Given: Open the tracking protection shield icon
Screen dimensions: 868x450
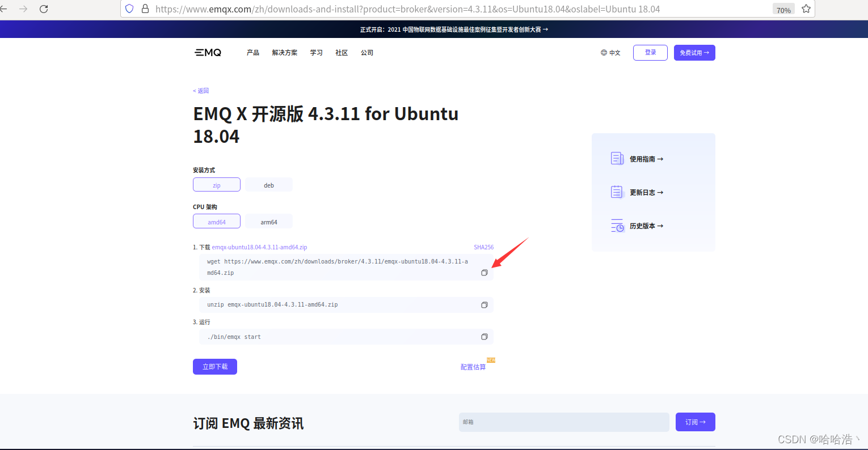Looking at the screenshot, I should pyautogui.click(x=129, y=9).
